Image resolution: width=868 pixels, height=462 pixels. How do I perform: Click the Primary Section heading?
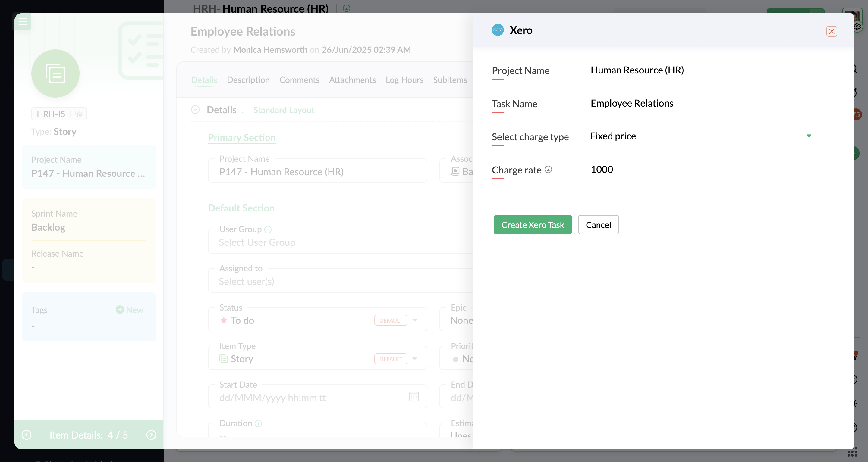pos(242,137)
